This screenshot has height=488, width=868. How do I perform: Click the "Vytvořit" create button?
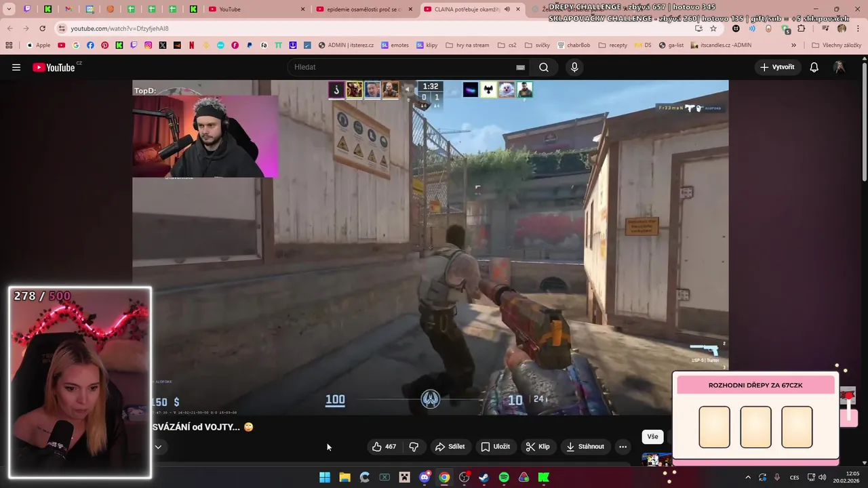777,67
